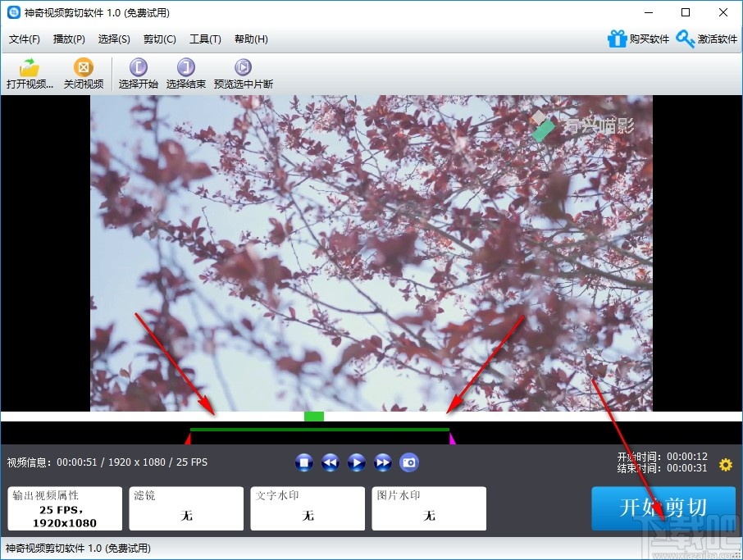
Task: Click the play button
Action: point(357,462)
